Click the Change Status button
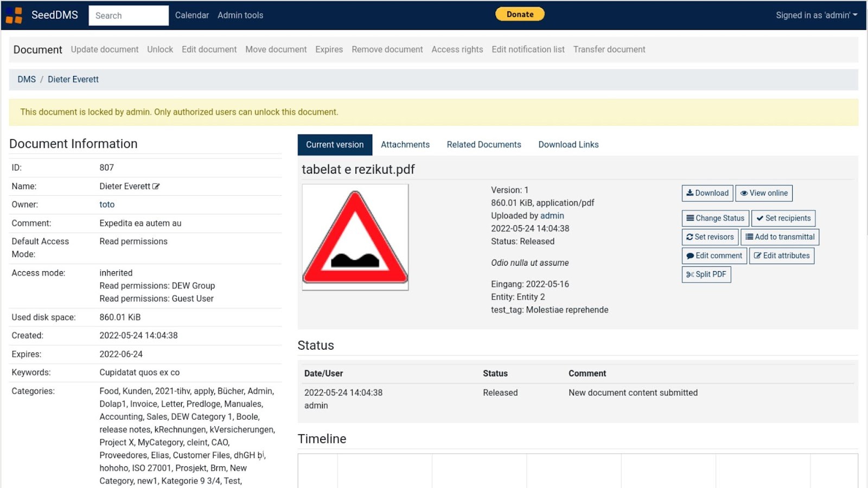The image size is (868, 488). tap(714, 218)
